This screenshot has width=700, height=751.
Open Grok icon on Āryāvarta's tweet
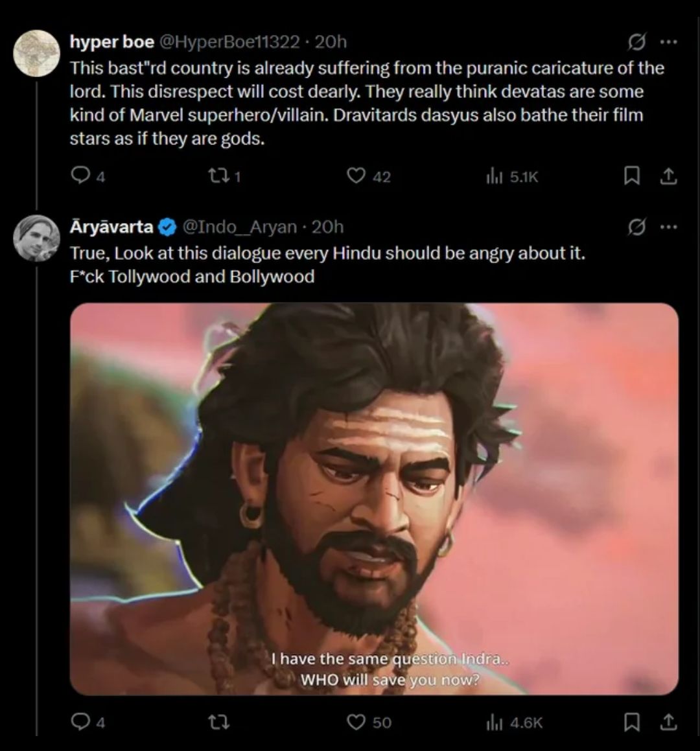638,227
